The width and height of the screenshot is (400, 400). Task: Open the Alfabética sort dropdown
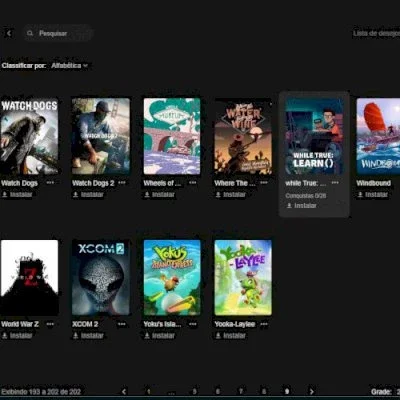(x=69, y=66)
